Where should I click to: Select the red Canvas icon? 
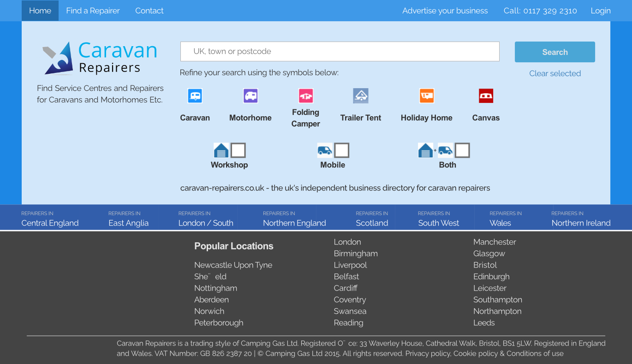(486, 96)
